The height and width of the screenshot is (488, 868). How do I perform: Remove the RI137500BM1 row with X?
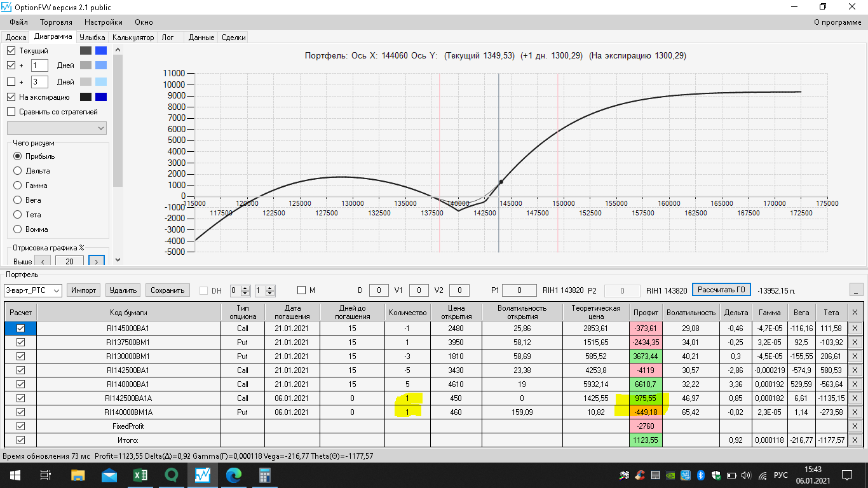[855, 342]
